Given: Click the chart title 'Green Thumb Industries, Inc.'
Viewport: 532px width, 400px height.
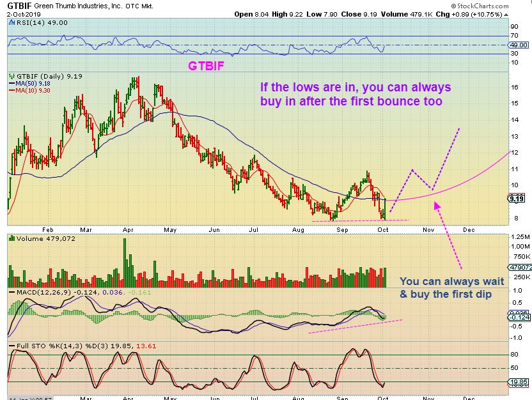Looking at the screenshot, I should coord(79,6).
